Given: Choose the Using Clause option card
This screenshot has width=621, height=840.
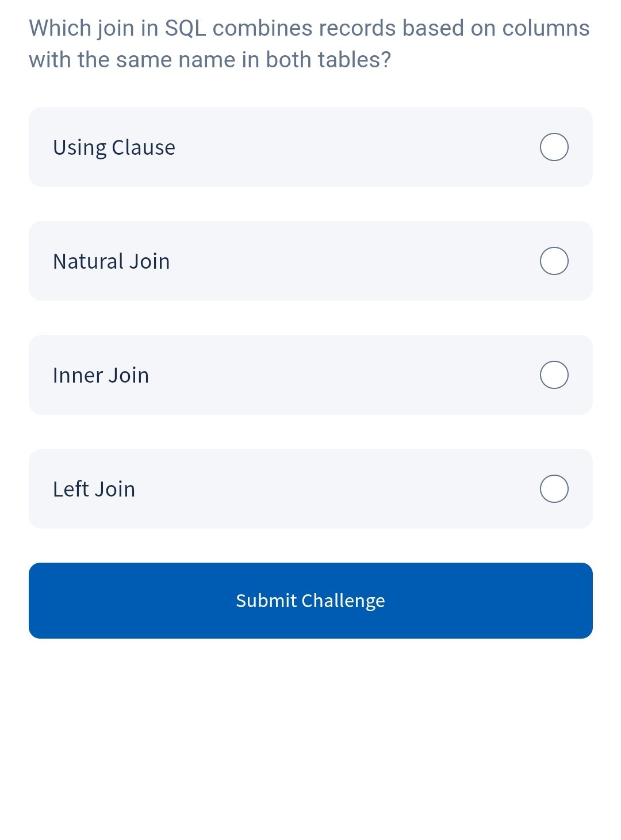Looking at the screenshot, I should pyautogui.click(x=310, y=147).
